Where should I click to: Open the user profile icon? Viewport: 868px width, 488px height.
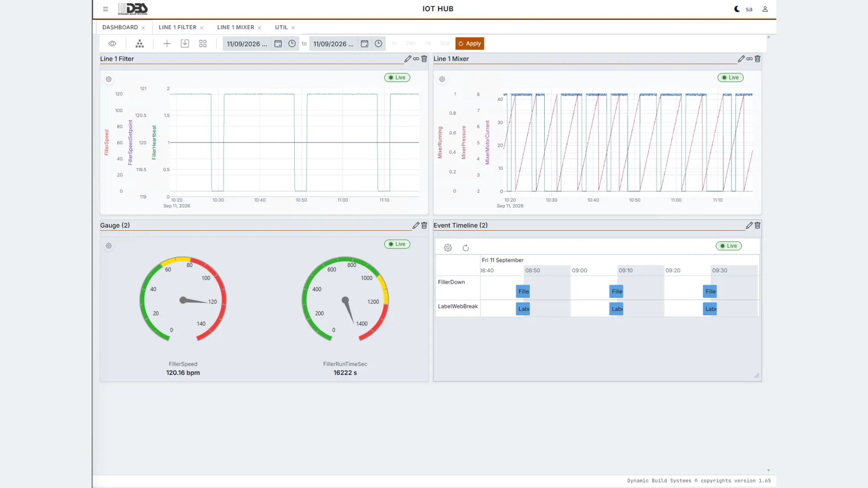[765, 9]
